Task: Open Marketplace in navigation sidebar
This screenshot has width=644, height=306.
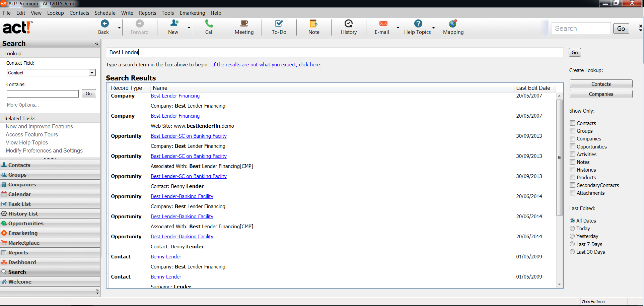Action: click(x=50, y=243)
